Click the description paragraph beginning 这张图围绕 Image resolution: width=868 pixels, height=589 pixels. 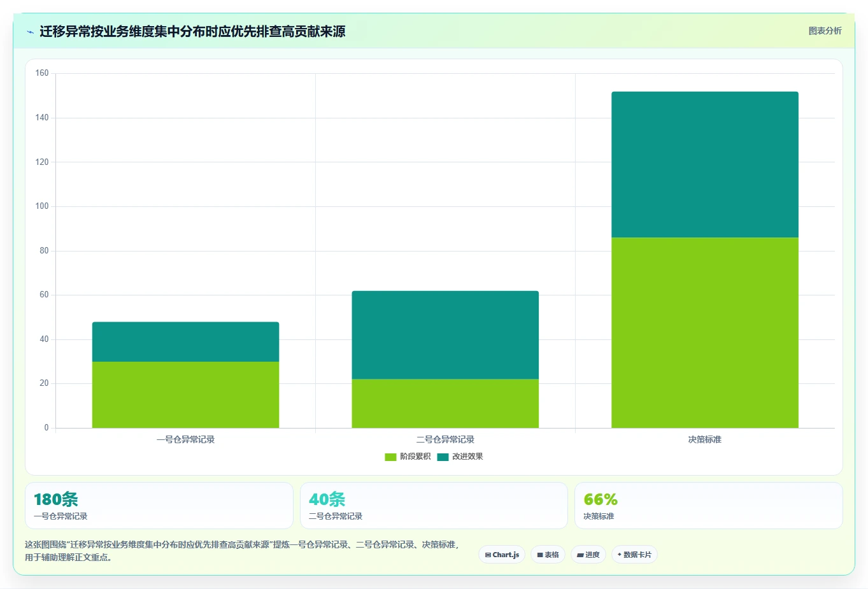(242, 551)
